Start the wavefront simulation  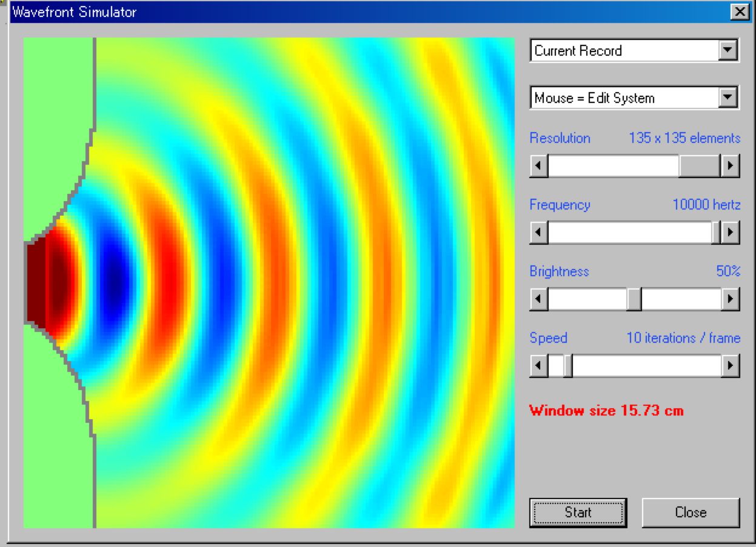pos(578,512)
